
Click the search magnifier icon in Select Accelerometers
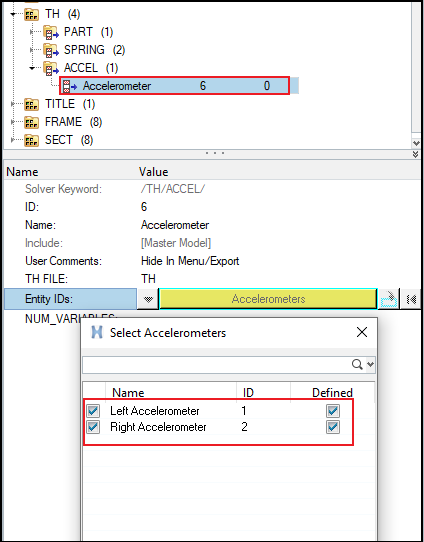(x=357, y=364)
